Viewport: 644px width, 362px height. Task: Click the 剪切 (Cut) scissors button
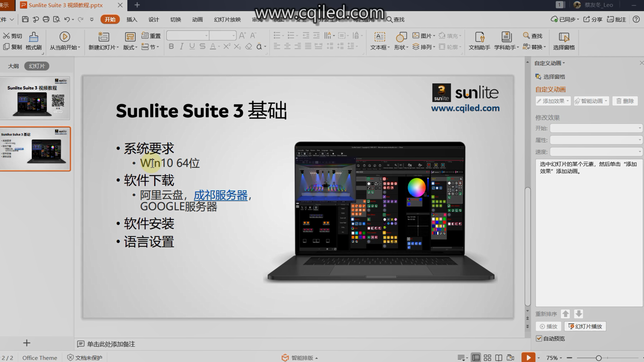(x=13, y=36)
